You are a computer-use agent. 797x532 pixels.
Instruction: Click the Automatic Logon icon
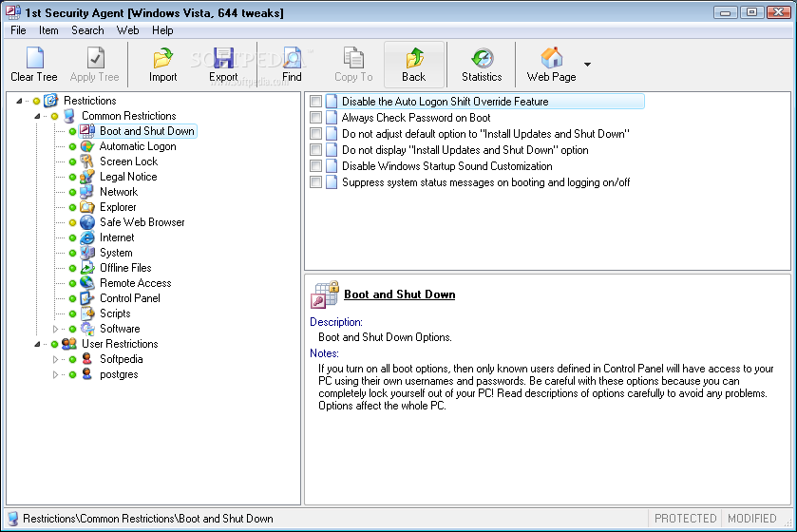point(86,146)
